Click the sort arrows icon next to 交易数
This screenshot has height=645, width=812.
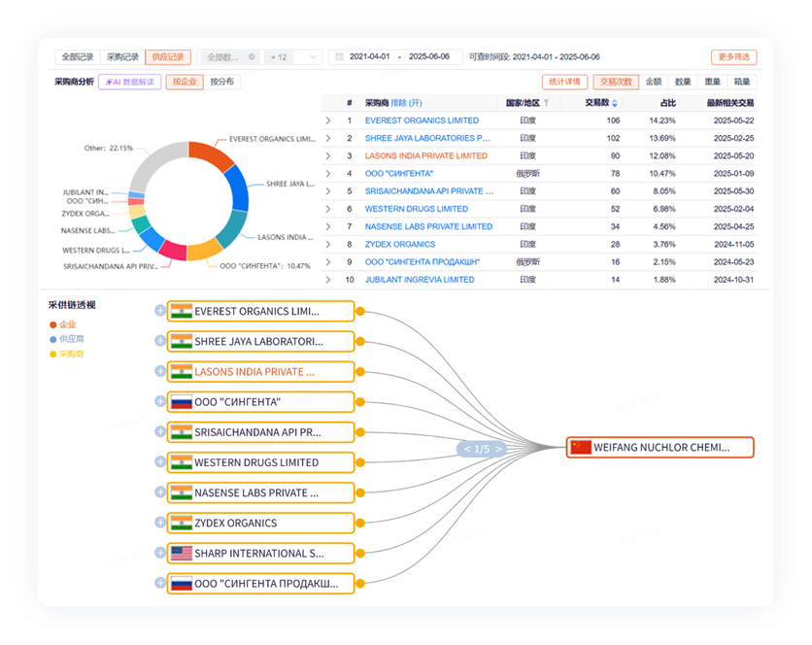pos(615,103)
